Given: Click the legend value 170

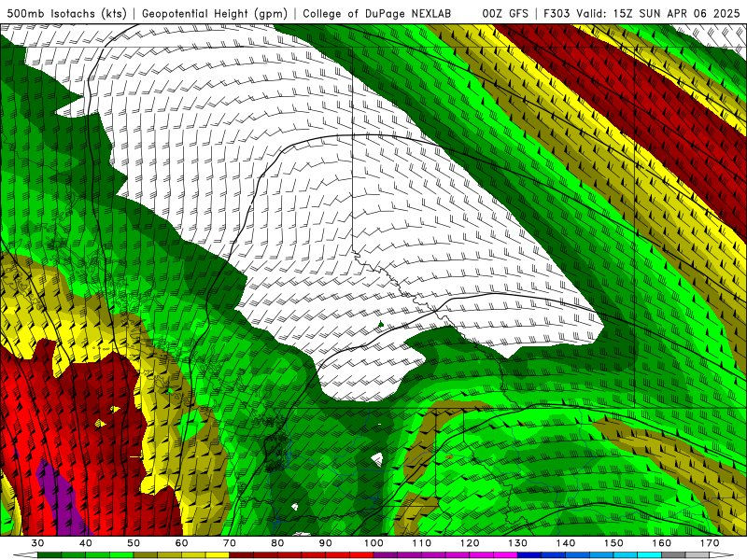Looking at the screenshot, I should 710,543.
